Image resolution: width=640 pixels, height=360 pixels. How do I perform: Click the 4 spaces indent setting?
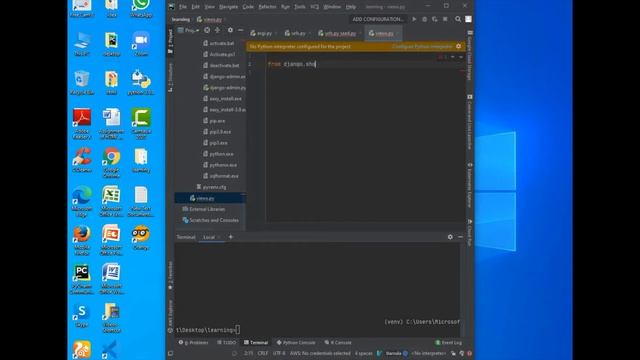pyautogui.click(x=363, y=353)
